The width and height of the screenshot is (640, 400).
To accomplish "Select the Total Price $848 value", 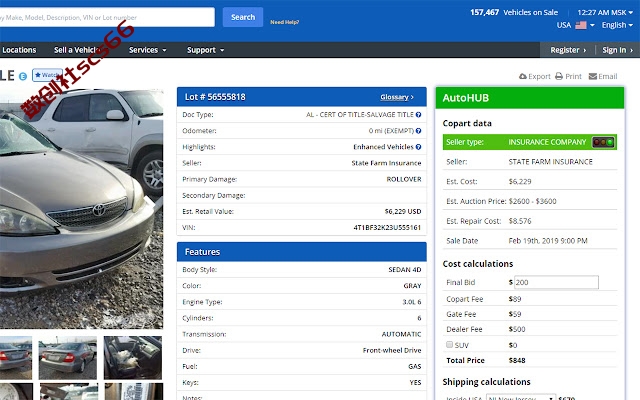I will click(517, 360).
